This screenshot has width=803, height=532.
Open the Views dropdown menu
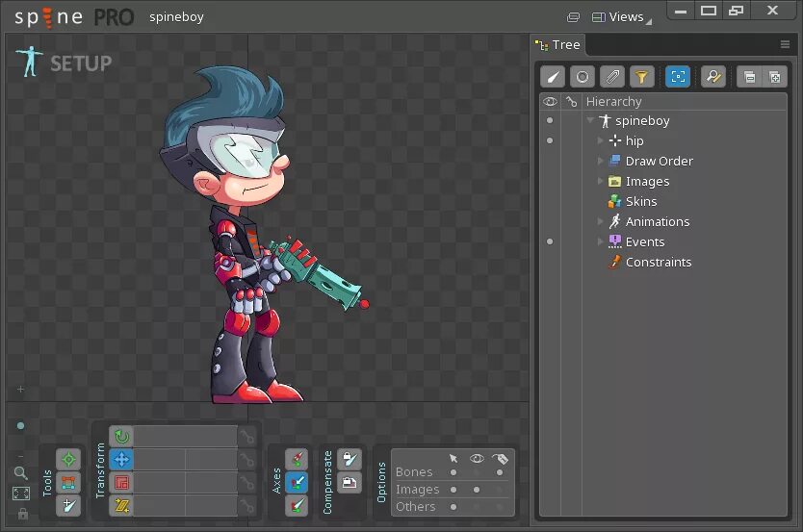pyautogui.click(x=621, y=17)
